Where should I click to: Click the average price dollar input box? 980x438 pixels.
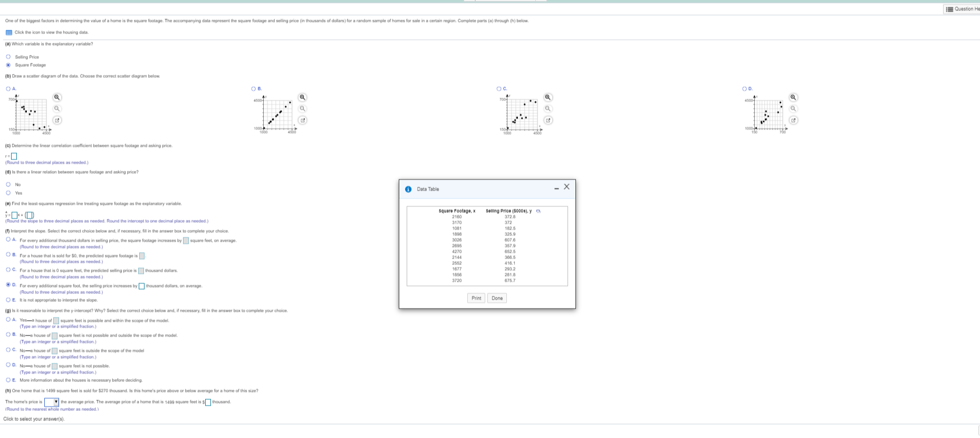tap(208, 403)
